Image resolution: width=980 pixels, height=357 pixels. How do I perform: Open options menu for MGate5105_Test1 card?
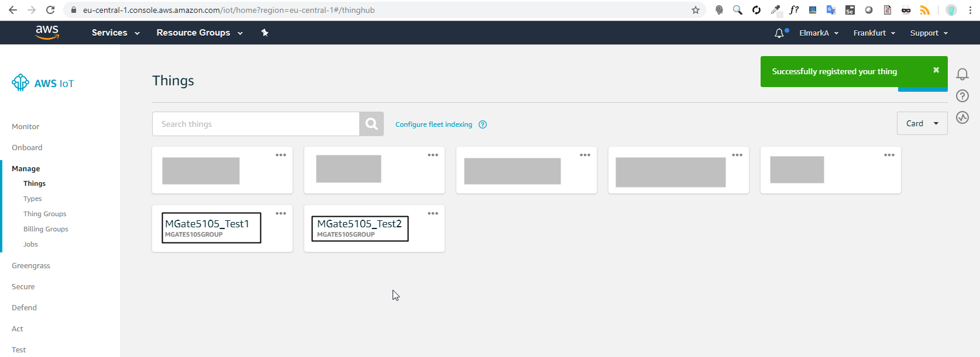(x=281, y=213)
